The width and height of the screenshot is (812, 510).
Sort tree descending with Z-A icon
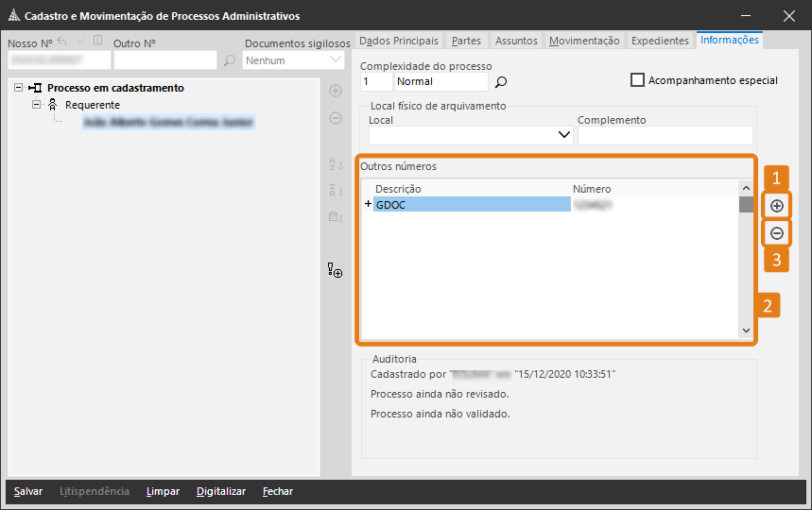pyautogui.click(x=335, y=191)
